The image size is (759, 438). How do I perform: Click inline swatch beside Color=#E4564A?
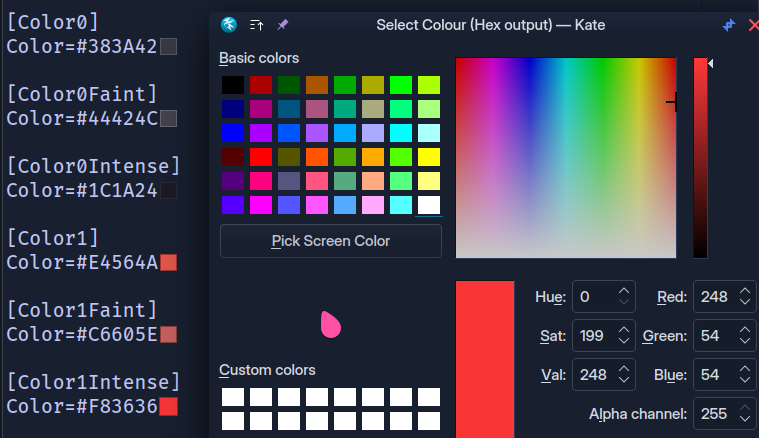pyautogui.click(x=168, y=262)
